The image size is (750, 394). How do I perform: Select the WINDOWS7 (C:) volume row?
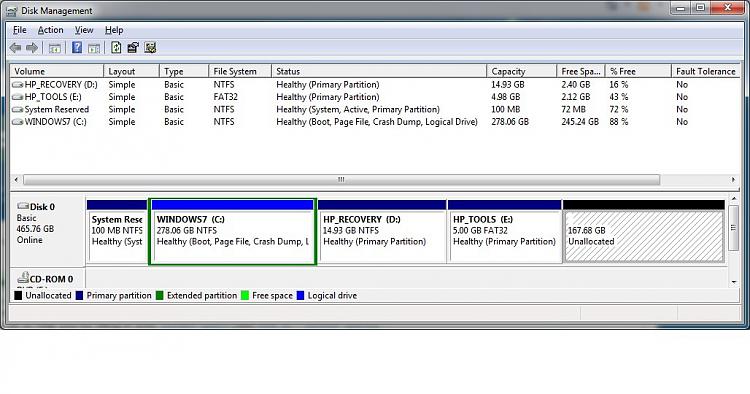click(375, 122)
